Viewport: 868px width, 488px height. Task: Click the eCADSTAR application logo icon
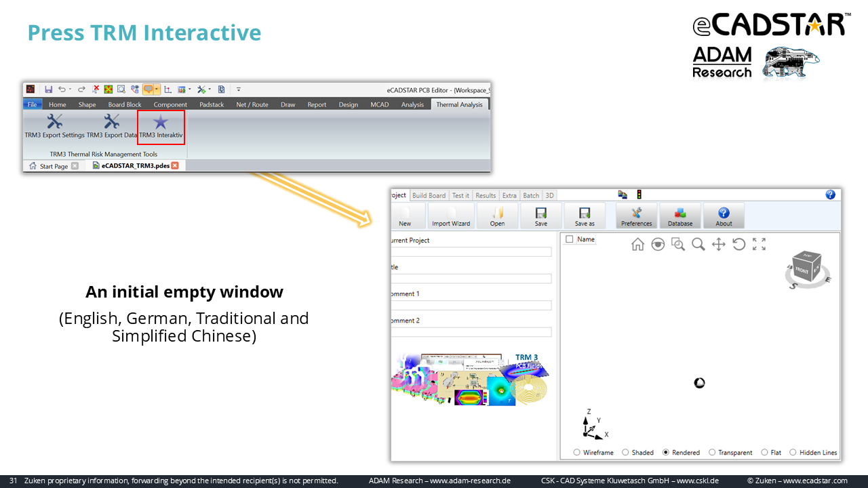[31, 89]
